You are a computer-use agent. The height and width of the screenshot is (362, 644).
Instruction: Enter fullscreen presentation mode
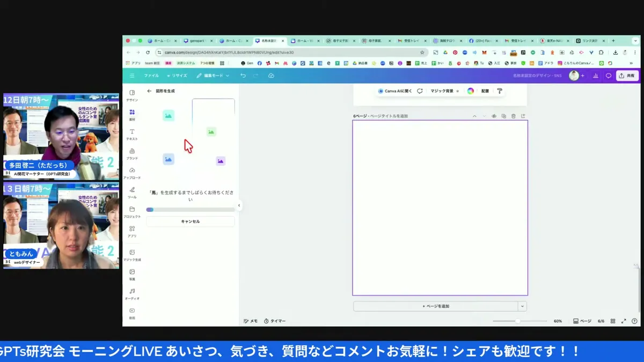click(x=624, y=321)
